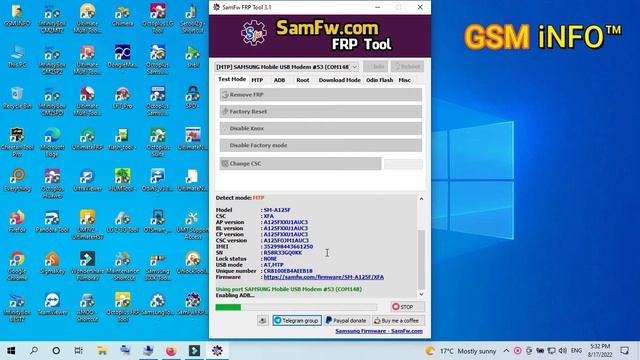Screen dimensions: 640x360
Task: Open the EFT Pro desktop shortcut
Action: click(122, 98)
